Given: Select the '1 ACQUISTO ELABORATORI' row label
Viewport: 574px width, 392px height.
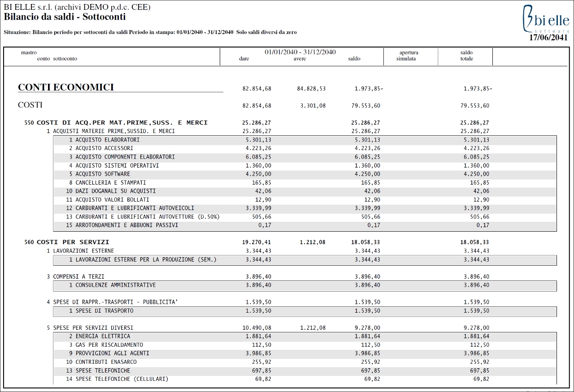Looking at the screenshot, I should 104,140.
